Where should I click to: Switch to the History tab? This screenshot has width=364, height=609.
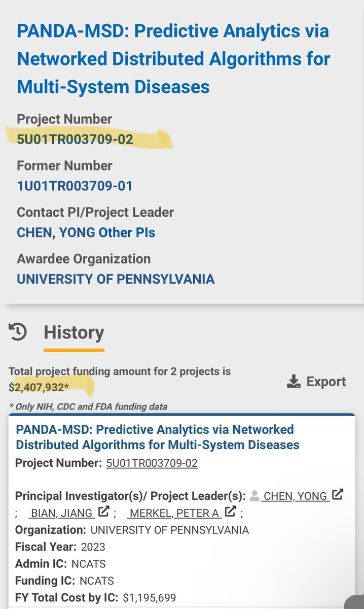tap(74, 332)
